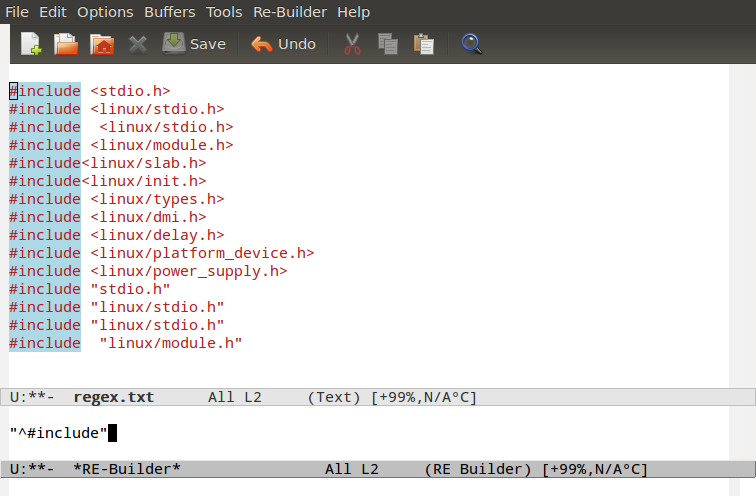
Task: Click inside the "^#include" regex input
Action: click(x=60, y=433)
